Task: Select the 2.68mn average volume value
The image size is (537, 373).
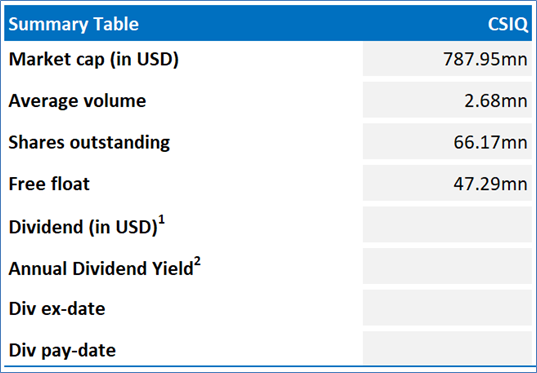Action: click(496, 101)
